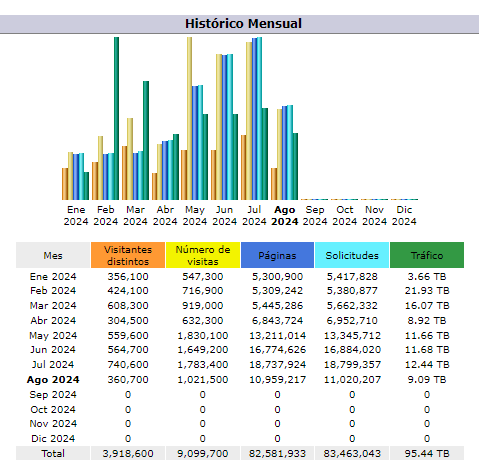Click the cyan Solicitudes header
The height and width of the screenshot is (470, 479).
[352, 255]
